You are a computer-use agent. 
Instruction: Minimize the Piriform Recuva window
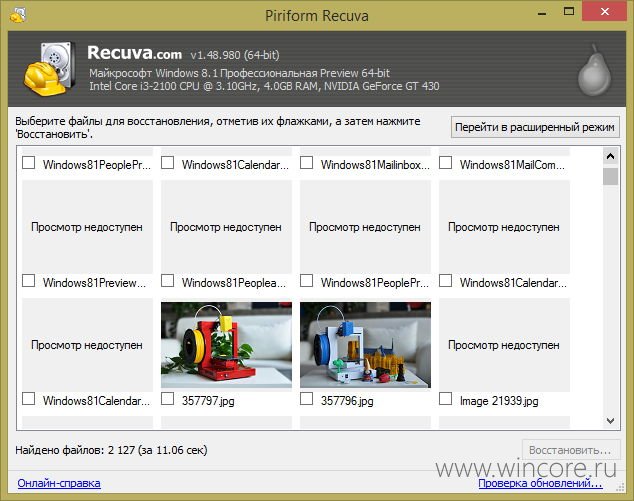click(542, 14)
